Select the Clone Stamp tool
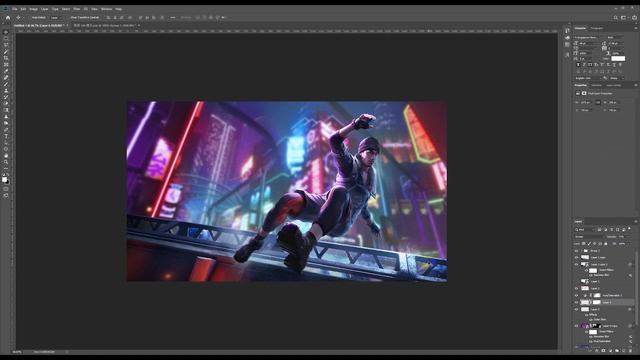Screen dimensions: 640x360 click(6, 91)
